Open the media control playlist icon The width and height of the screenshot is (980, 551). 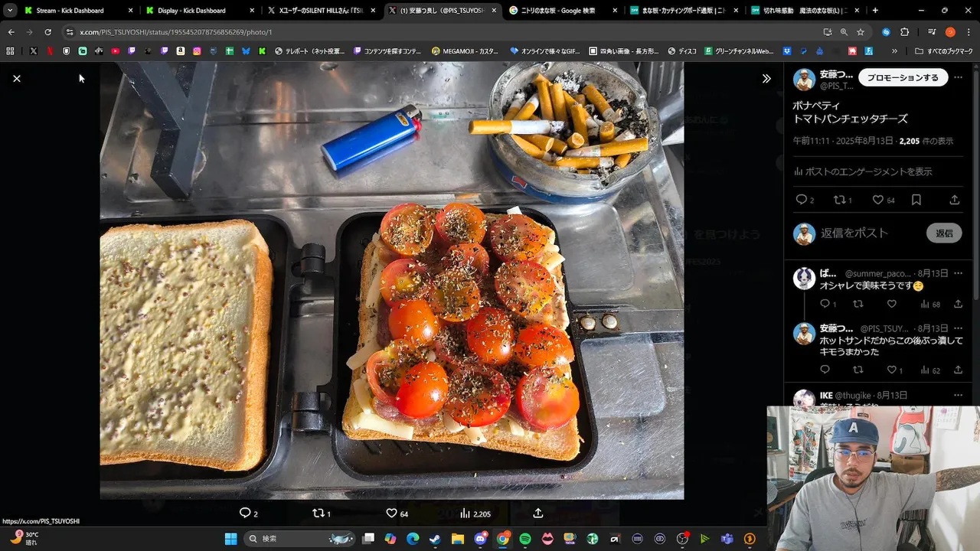click(932, 32)
